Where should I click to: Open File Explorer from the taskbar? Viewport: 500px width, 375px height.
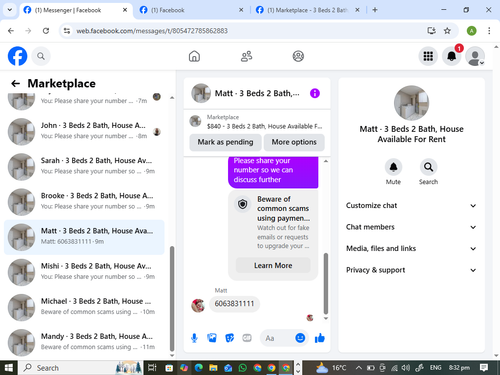pyautogui.click(x=213, y=368)
